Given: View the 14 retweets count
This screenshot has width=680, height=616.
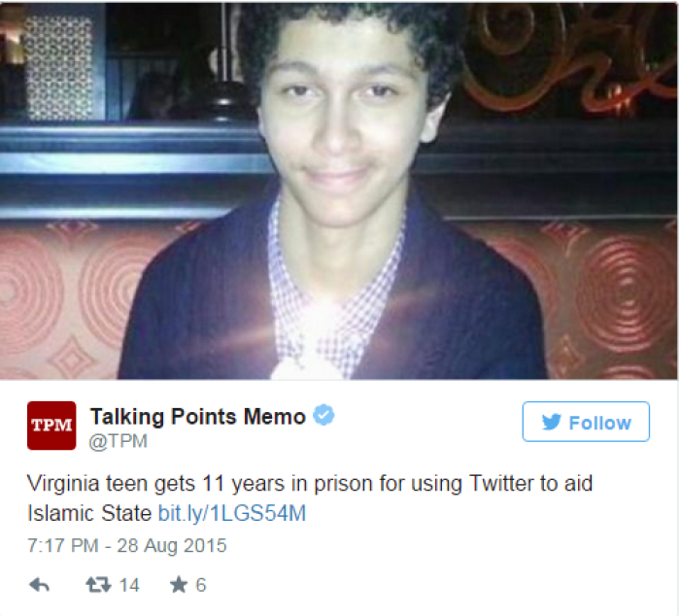Looking at the screenshot, I should tap(129, 585).
